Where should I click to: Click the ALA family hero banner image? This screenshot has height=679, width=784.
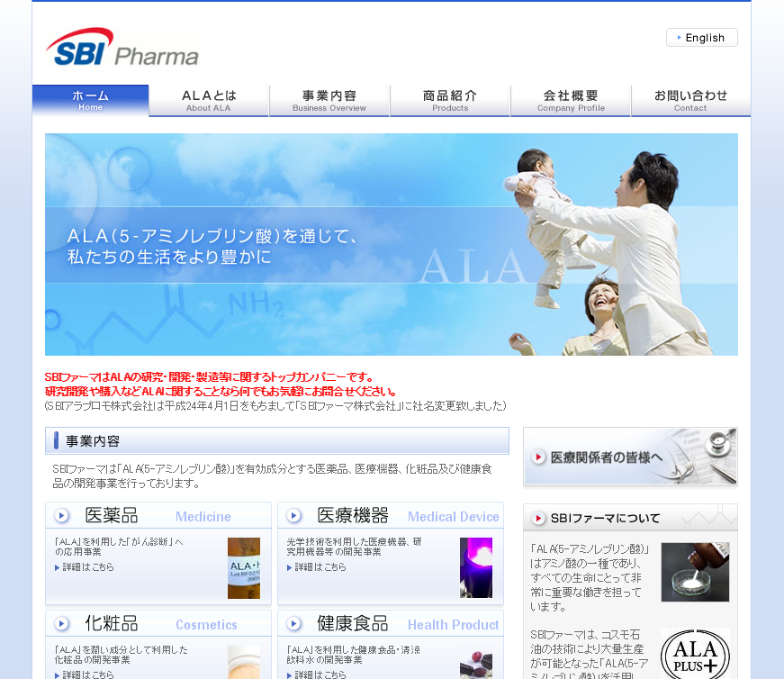[391, 244]
